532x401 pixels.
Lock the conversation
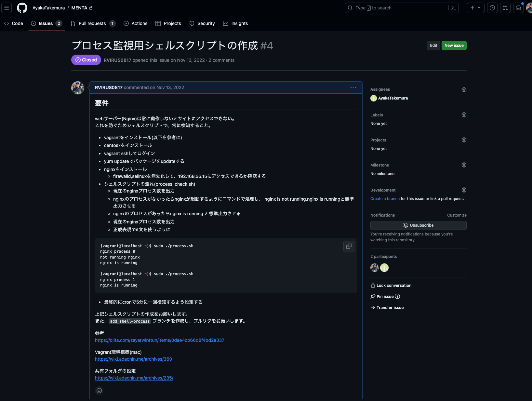(391, 285)
